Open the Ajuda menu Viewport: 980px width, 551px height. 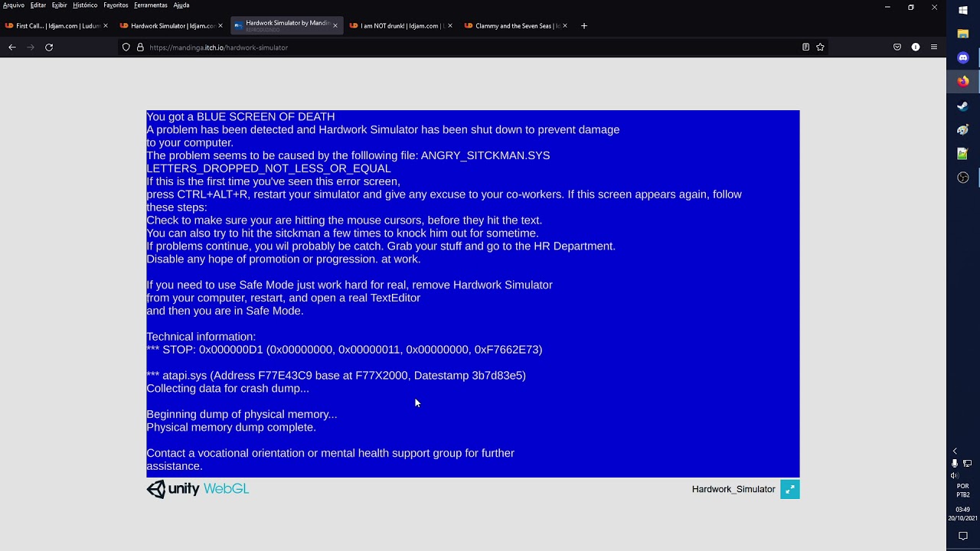click(x=181, y=5)
